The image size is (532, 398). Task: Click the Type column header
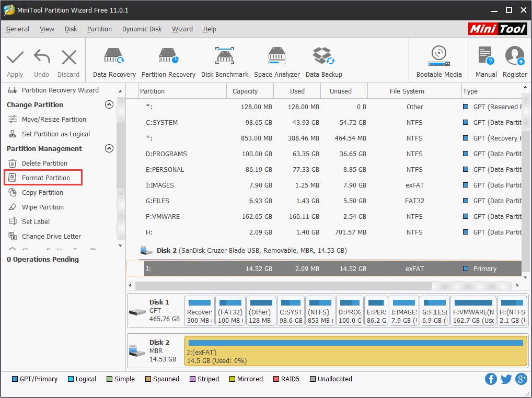pos(492,91)
